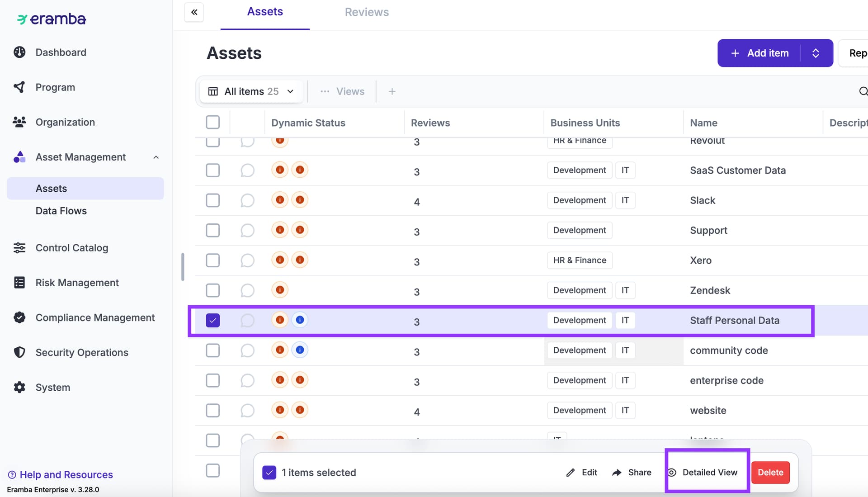Click the red Delete button
Screen dimensions: 868x497
770,472
